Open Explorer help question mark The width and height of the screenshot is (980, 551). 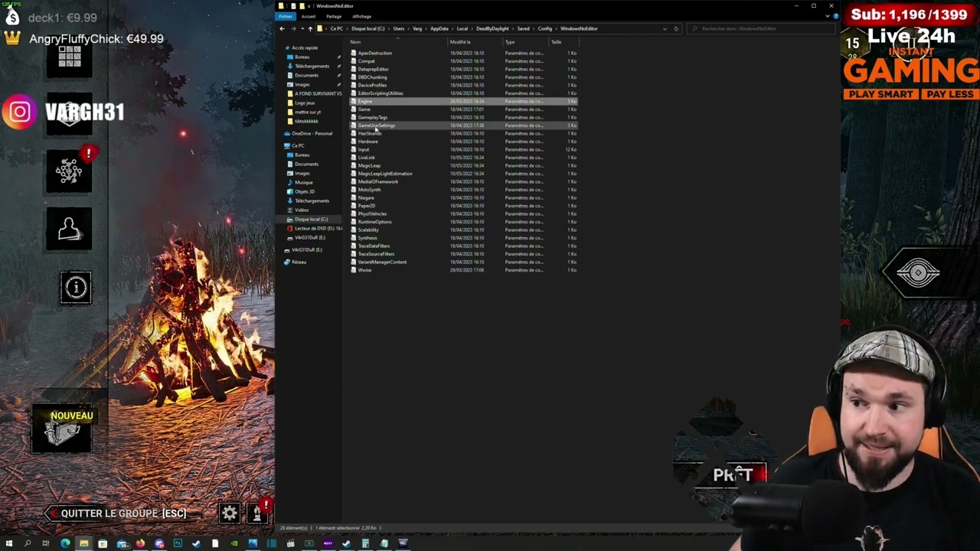click(x=835, y=16)
